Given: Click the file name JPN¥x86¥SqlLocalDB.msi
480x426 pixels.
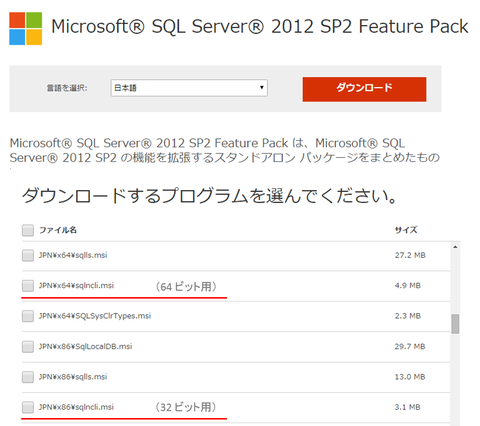Looking at the screenshot, I should 85,346.
